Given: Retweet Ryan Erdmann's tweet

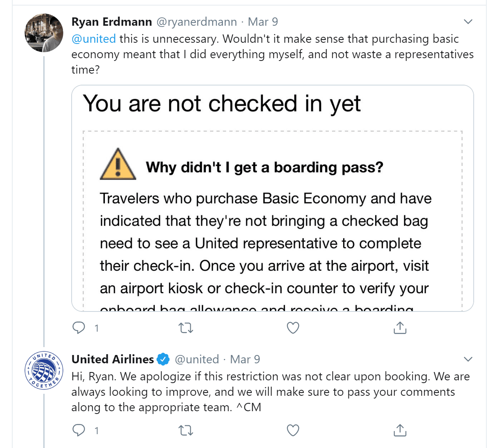Looking at the screenshot, I should pyautogui.click(x=186, y=328).
